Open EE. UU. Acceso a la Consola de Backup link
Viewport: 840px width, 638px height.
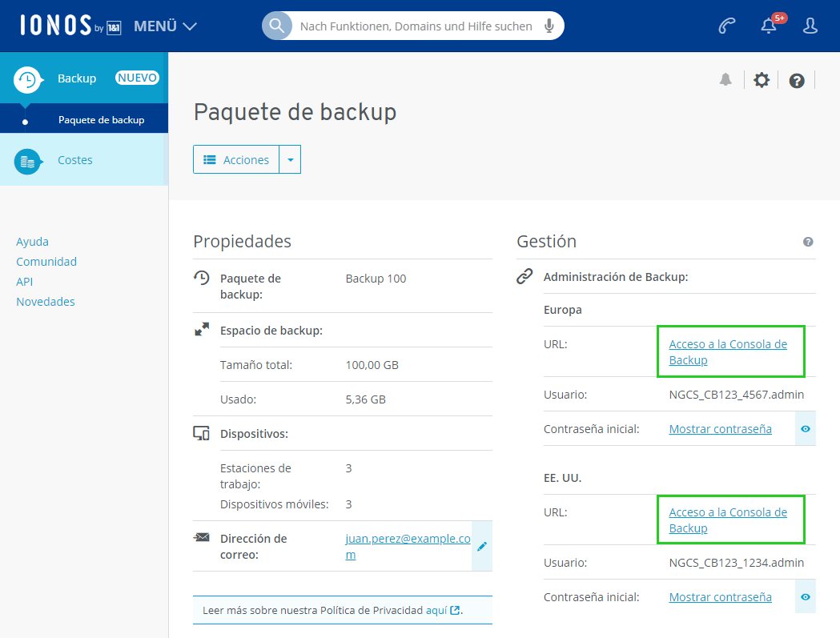pos(728,520)
